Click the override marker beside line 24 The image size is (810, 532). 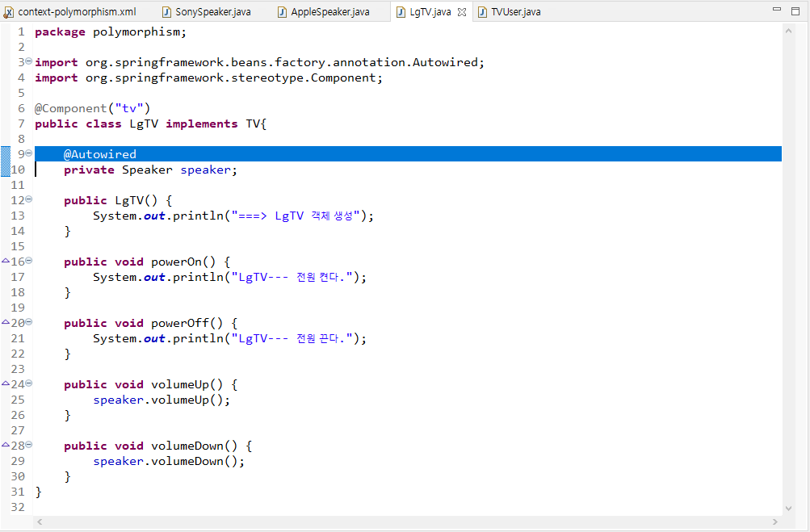tap(6, 383)
